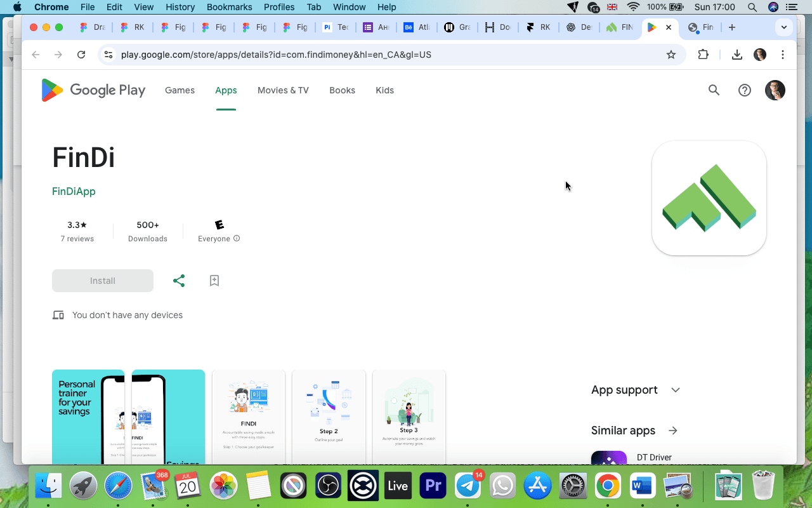Viewport: 812px width, 508px height.
Task: Click the Install button
Action: coord(103,281)
